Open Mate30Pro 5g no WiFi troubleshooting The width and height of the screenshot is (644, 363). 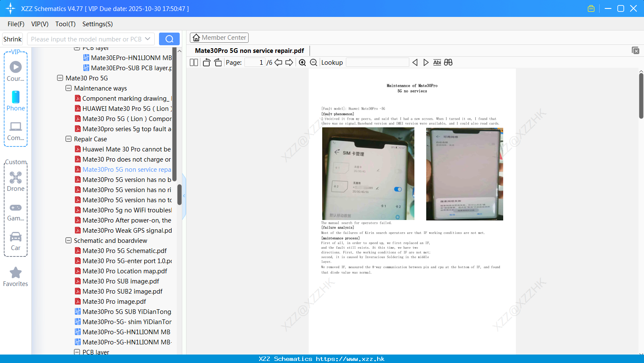point(123,210)
